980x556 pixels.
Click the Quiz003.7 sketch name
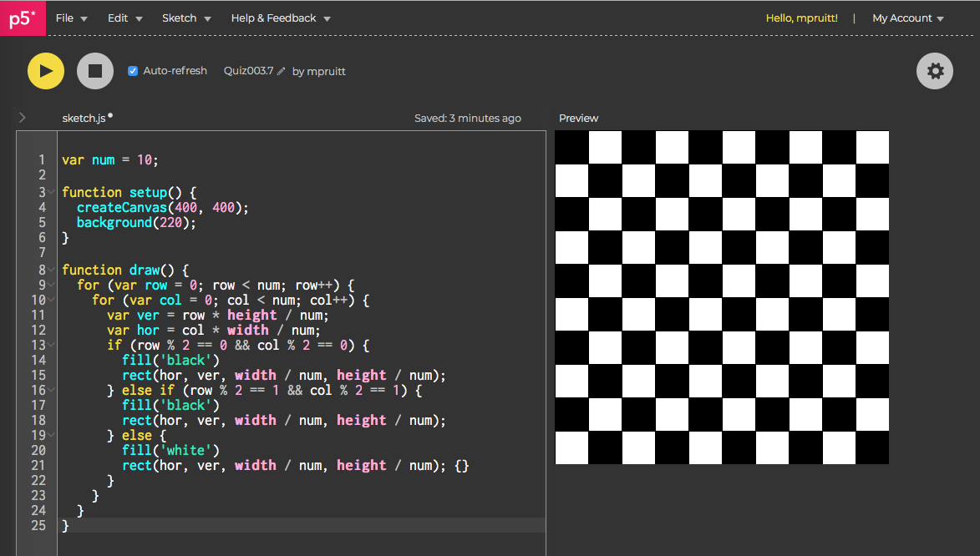click(249, 71)
